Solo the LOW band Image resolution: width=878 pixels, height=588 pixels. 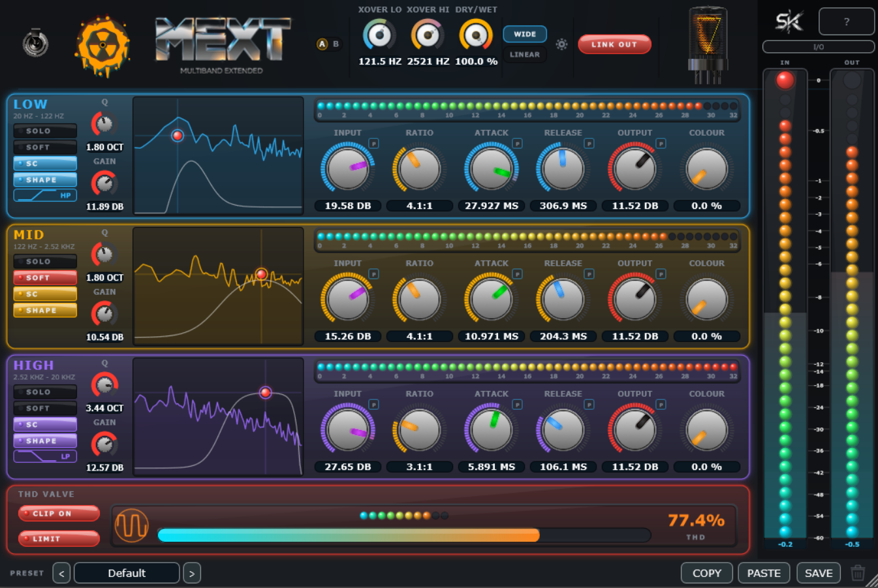45,131
